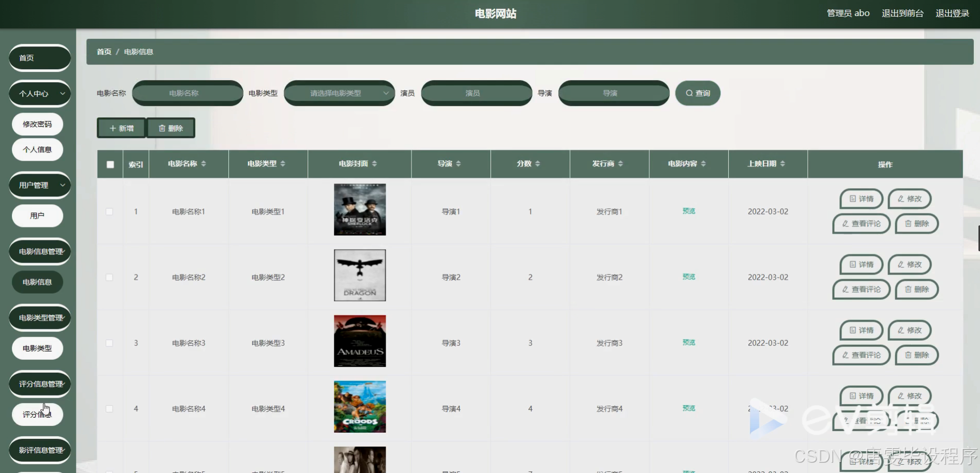Click 退出登录 link in header
This screenshot has height=473, width=980.
point(952,13)
